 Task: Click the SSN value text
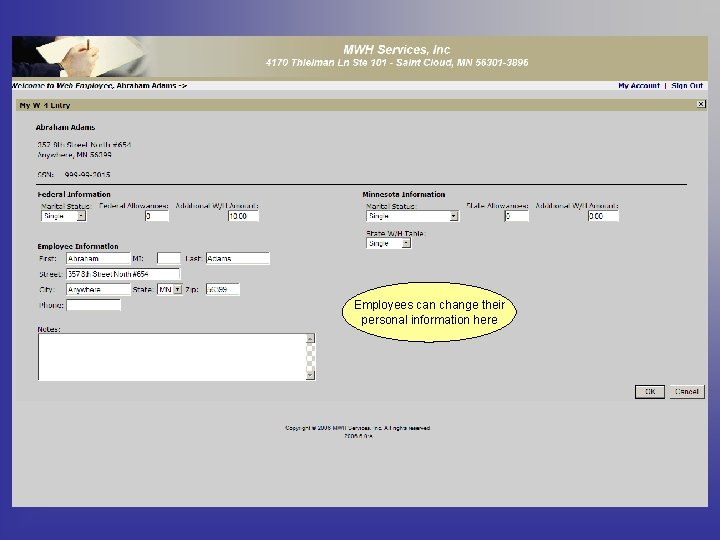point(87,174)
